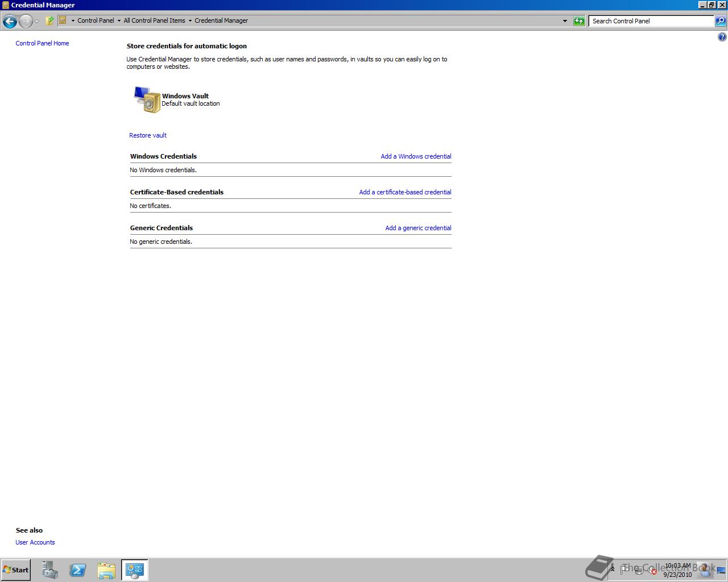Image resolution: width=728 pixels, height=582 pixels.
Task: Open Control Panel Home link
Action: 42,43
